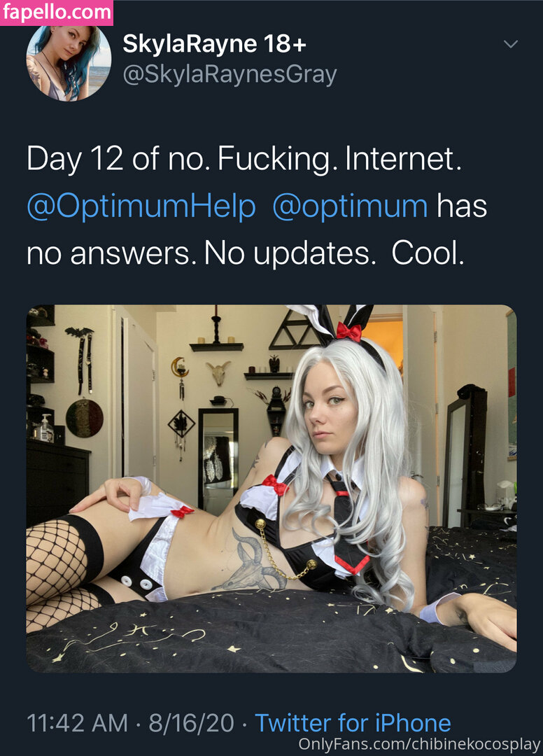Open the tweet options chevron menu
The width and height of the screenshot is (543, 756).
510,44
